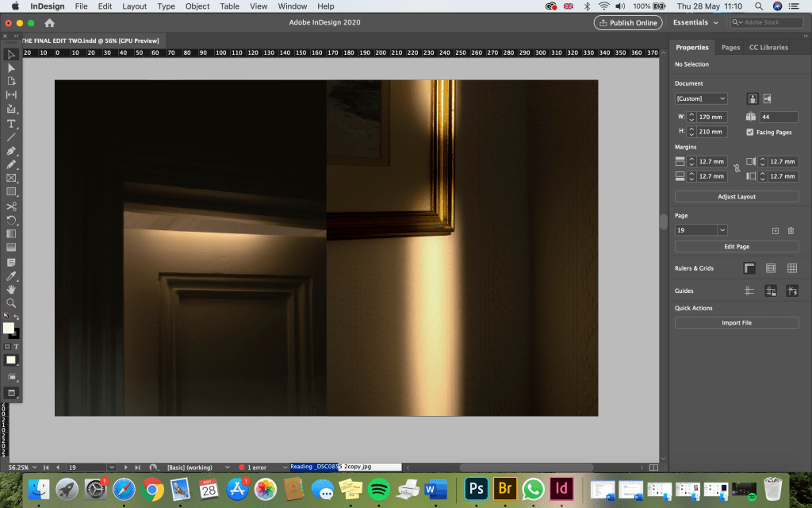This screenshot has height=508, width=812.
Task: Toggle Show Rulers in Rulers & Grids
Action: [x=749, y=268]
